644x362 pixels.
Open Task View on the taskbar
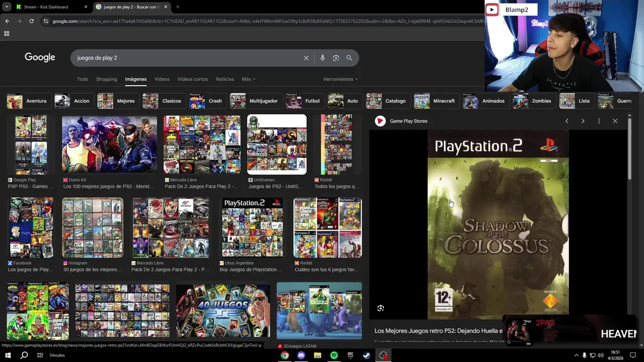pyautogui.click(x=40, y=355)
